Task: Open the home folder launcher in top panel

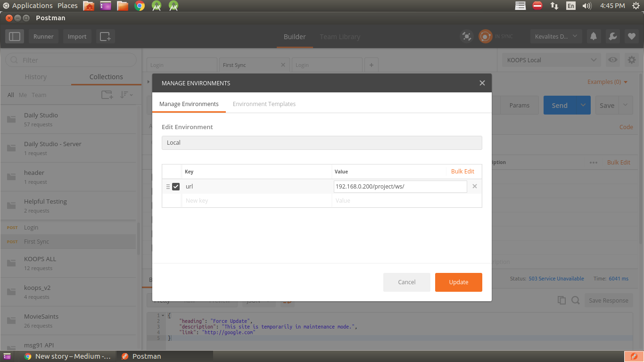Action: 89,6
